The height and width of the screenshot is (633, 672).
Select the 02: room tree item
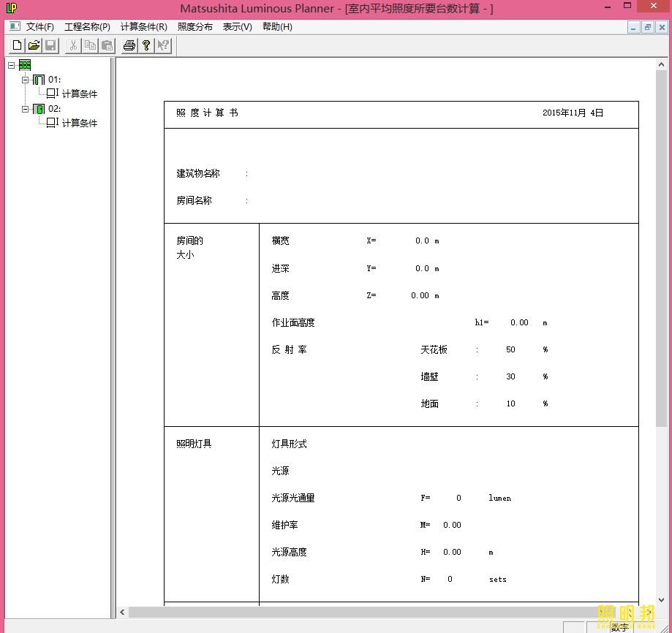coord(54,109)
